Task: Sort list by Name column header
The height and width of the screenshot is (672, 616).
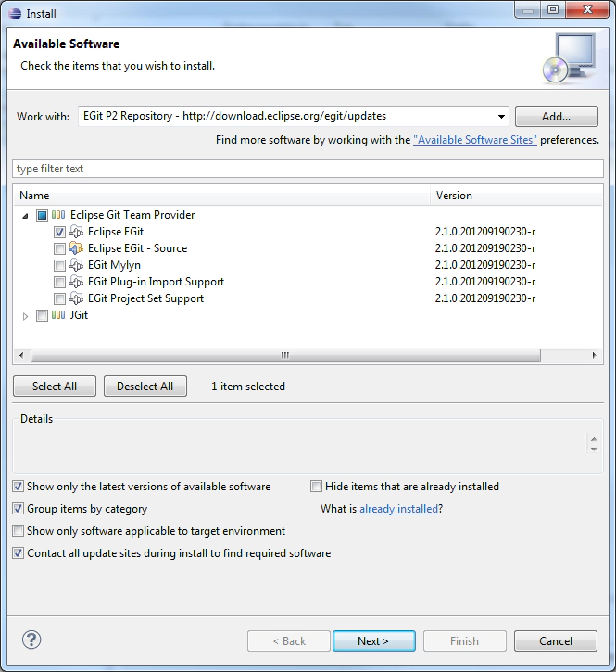Action: [x=222, y=196]
